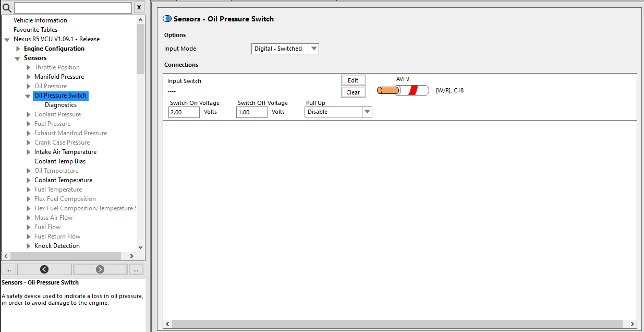This screenshot has height=332, width=644.
Task: Click the right ellipsis button beside forward arrow
Action: pos(136,269)
